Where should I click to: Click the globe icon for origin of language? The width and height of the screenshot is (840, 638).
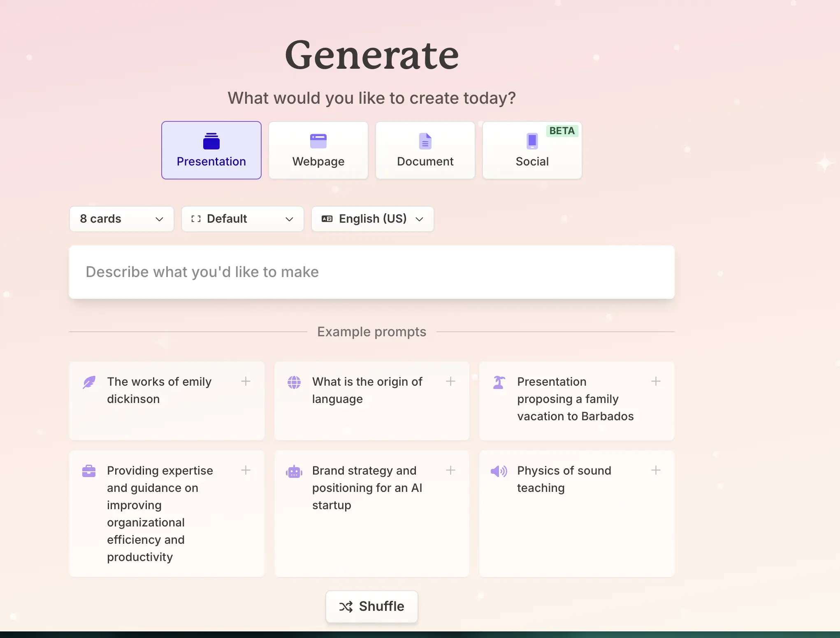[x=294, y=382]
